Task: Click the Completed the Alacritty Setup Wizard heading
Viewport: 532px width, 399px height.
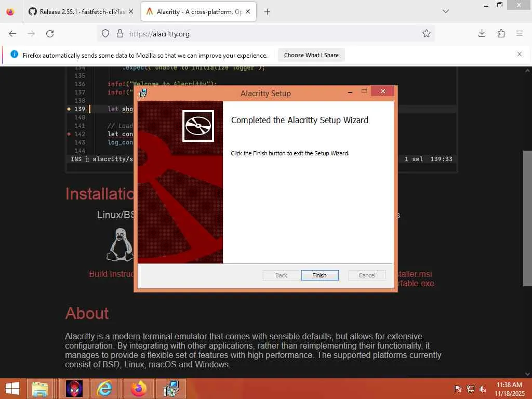Action: [300, 120]
